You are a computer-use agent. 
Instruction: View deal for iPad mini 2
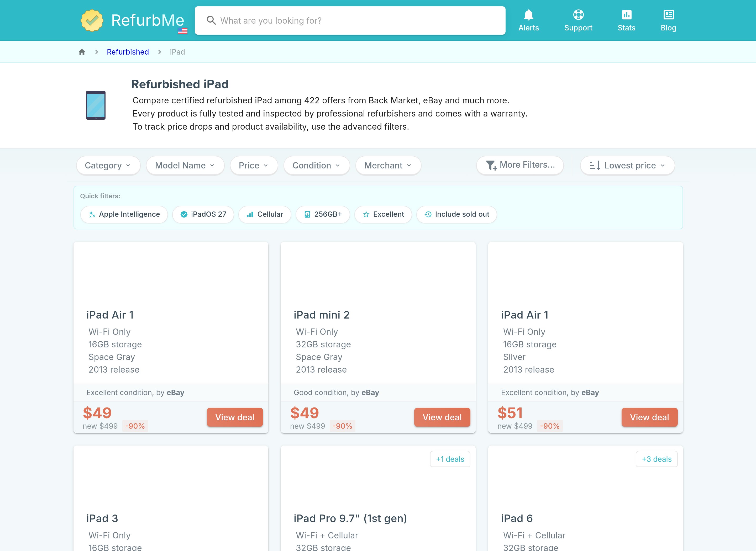442,417
